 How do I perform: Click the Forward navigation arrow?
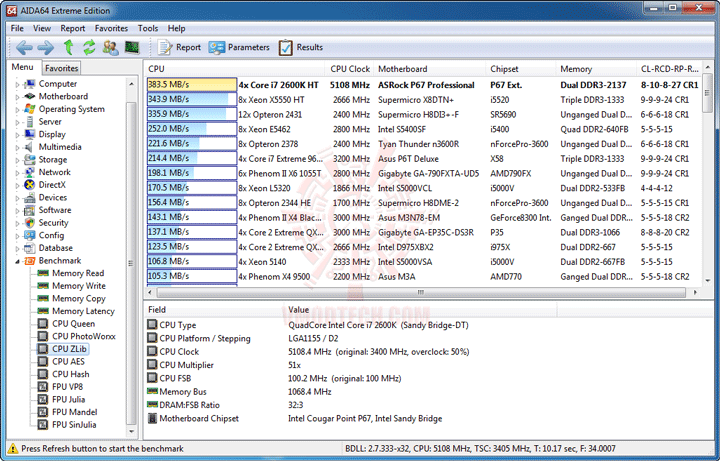(x=45, y=47)
